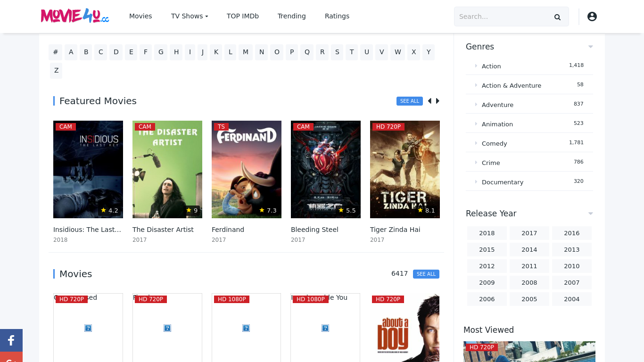Filter titles by letter M
644x362 pixels.
(246, 52)
